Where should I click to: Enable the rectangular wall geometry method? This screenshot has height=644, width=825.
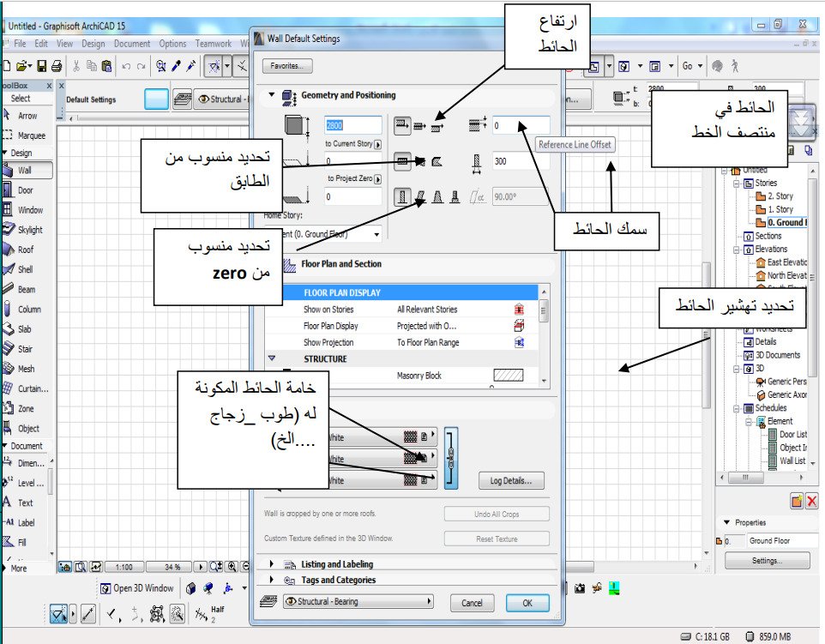coord(403,197)
